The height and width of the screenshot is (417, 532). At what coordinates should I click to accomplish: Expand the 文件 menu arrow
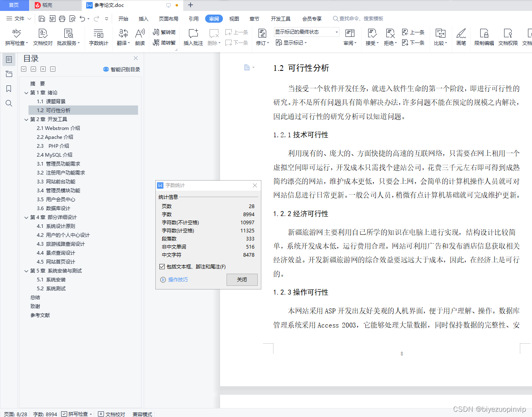pos(29,19)
